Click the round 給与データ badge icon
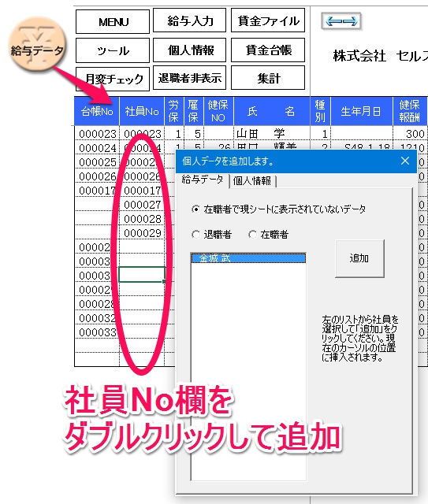Image resolution: width=428 pixels, height=504 pixels. pos(37,46)
